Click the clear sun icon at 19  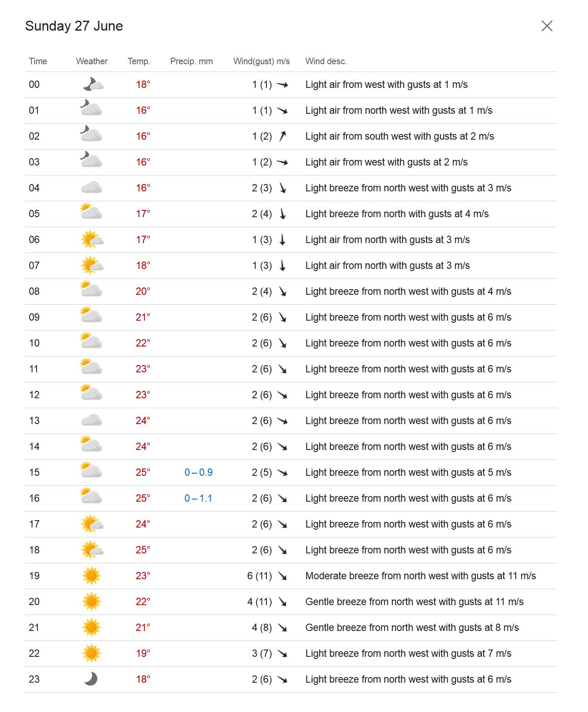tap(91, 576)
